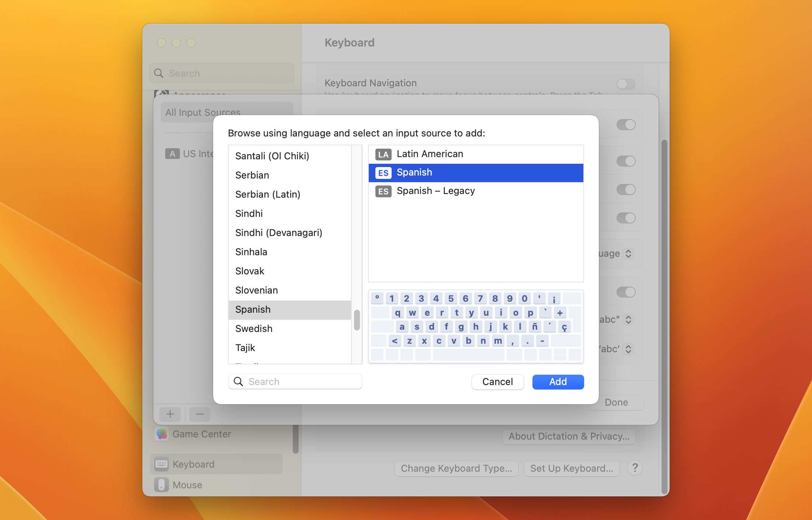812x520 pixels.
Task: Click the Spanish Legacy input source icon
Action: click(x=383, y=191)
